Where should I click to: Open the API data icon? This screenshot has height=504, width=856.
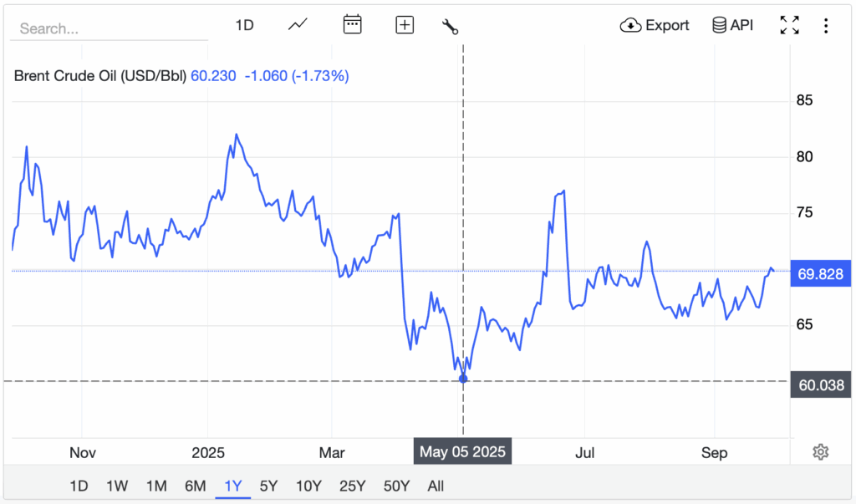[x=717, y=24]
